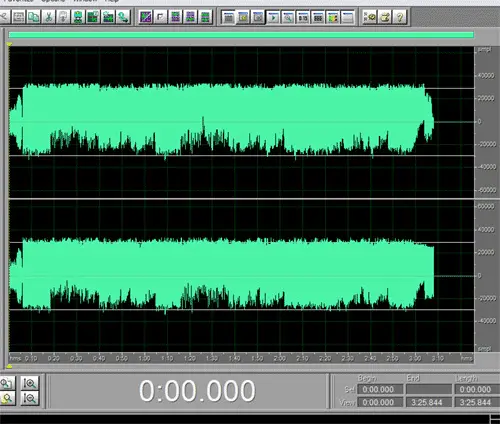Image resolution: width=500 pixels, height=424 pixels.
Task: Click the small white corner-bracket icon
Action: [x=160, y=17]
